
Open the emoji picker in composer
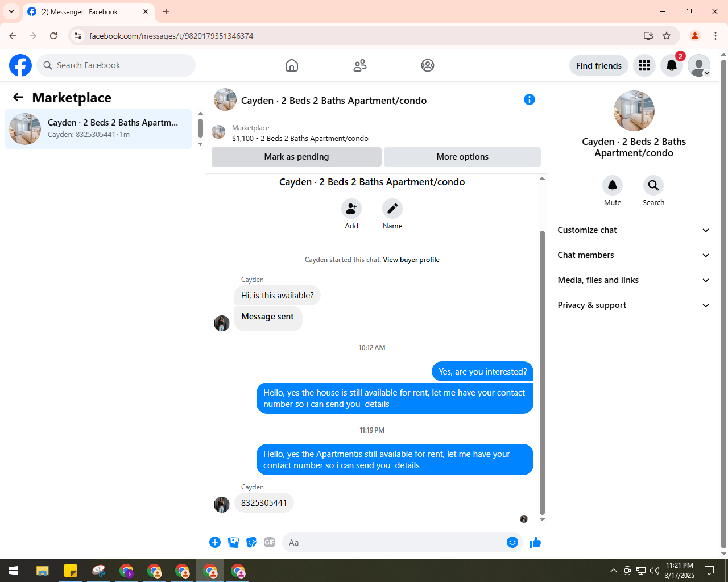point(512,542)
